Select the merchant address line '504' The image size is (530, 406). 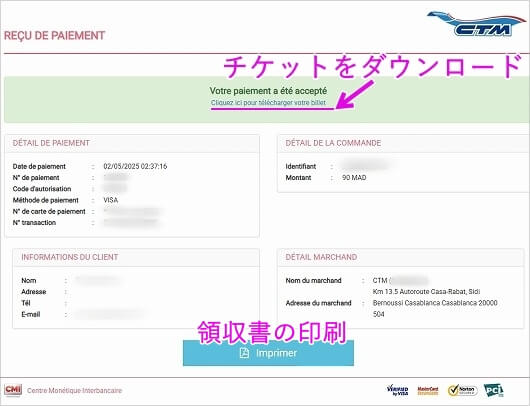[x=379, y=314]
